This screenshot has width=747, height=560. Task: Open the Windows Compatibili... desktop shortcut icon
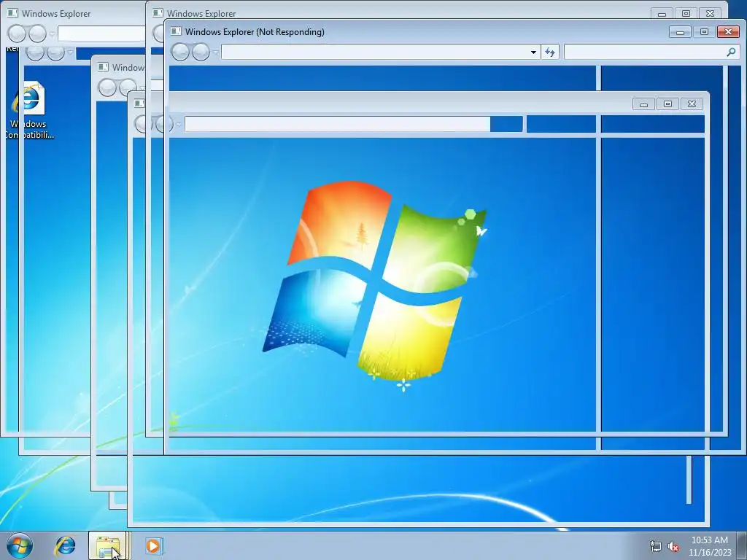pos(28,110)
